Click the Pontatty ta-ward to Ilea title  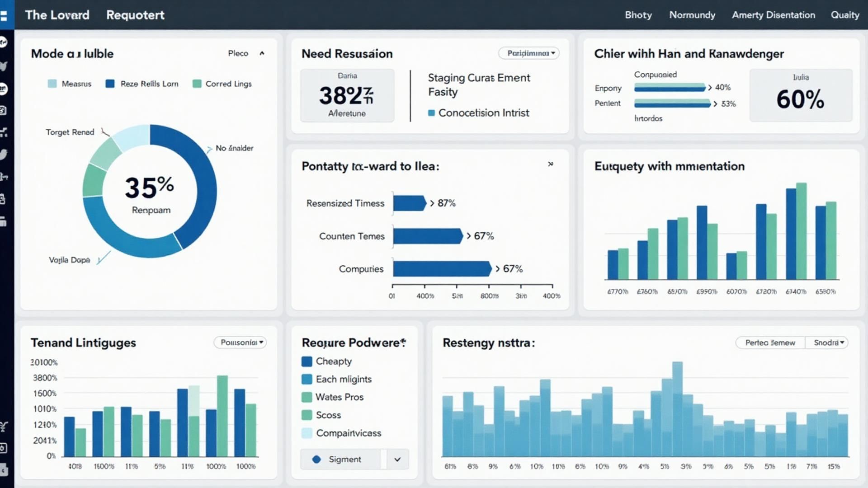click(371, 166)
